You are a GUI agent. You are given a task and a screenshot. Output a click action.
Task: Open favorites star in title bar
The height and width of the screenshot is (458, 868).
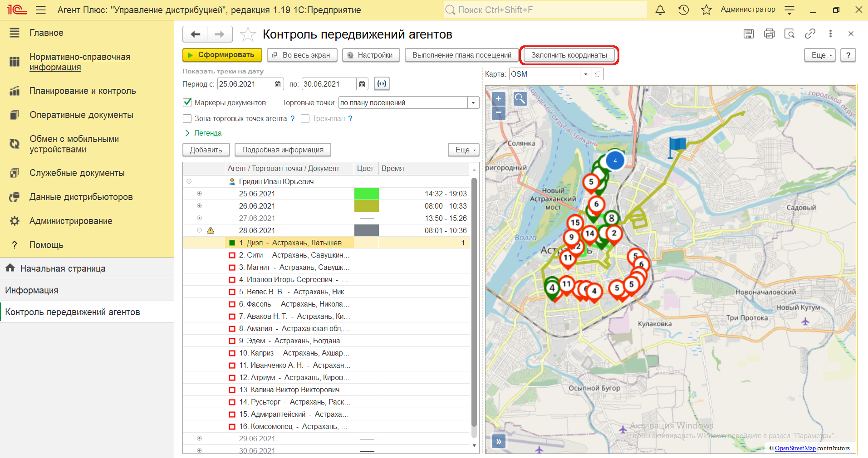coord(706,10)
